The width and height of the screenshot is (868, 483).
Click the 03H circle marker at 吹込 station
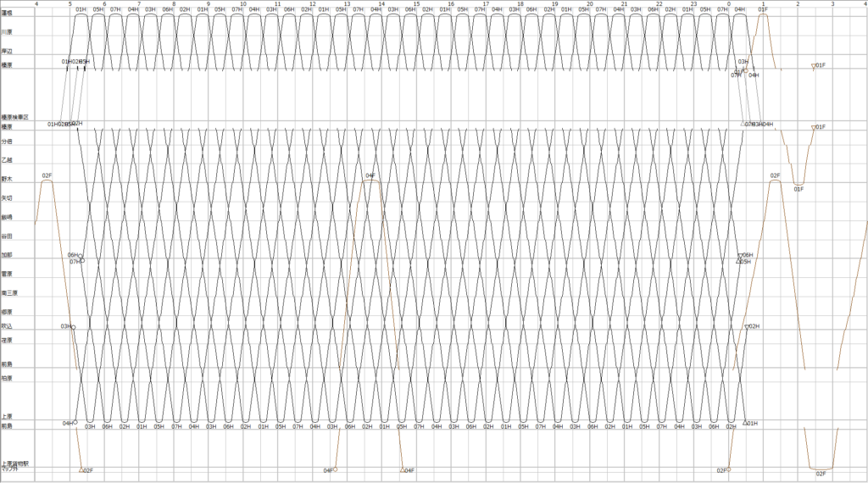tap(74, 327)
